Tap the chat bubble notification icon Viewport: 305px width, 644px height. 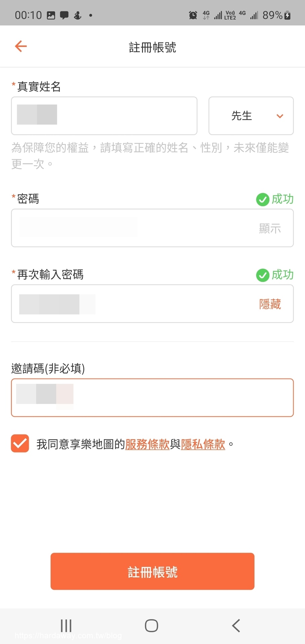pos(64,15)
